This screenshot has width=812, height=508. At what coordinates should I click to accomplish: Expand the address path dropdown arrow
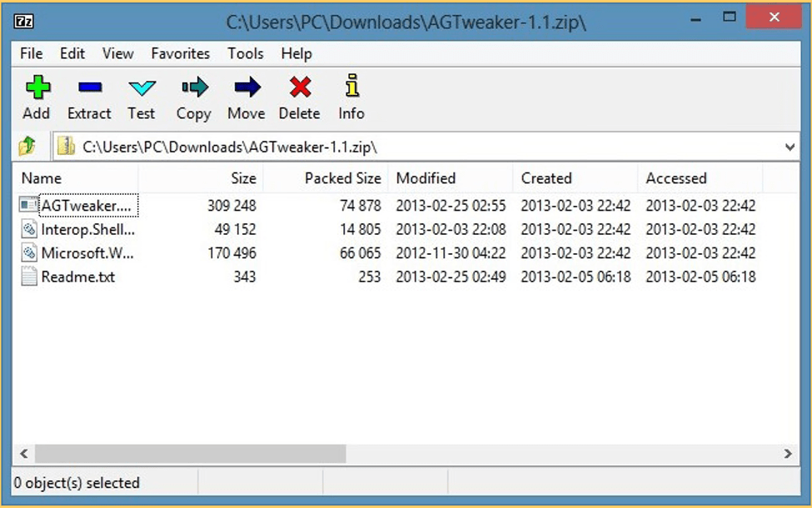(790, 147)
